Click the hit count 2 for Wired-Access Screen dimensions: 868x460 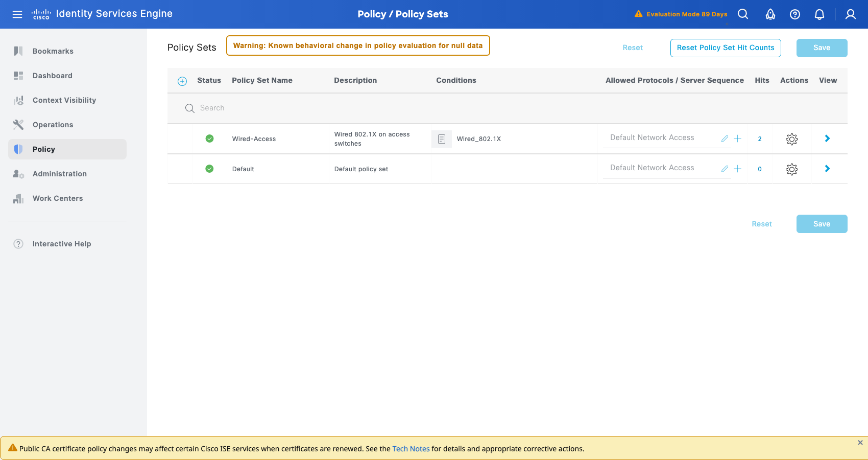click(760, 139)
